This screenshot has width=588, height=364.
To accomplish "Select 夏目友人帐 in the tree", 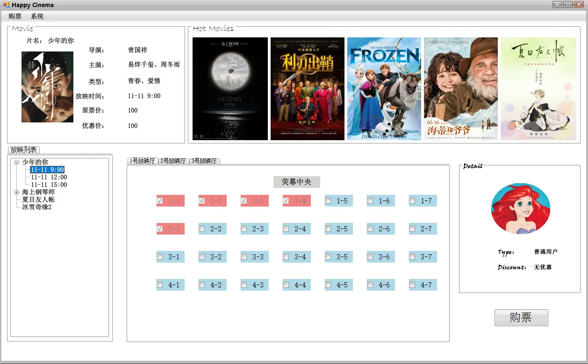I will pyautogui.click(x=38, y=200).
